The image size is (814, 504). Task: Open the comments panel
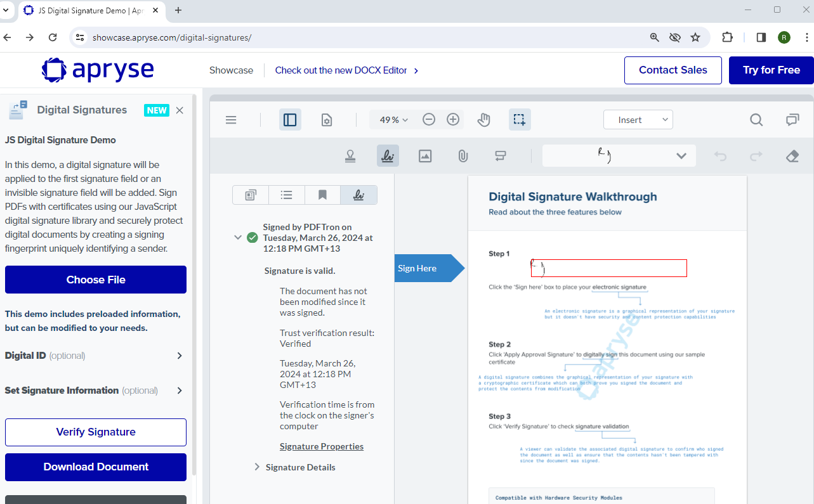click(x=792, y=119)
